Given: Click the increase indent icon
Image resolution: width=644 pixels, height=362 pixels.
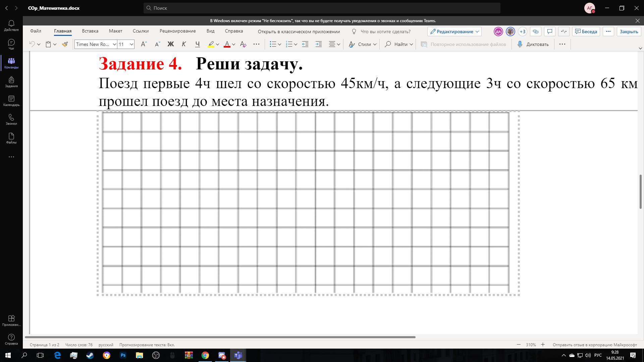Looking at the screenshot, I should tap(318, 44).
